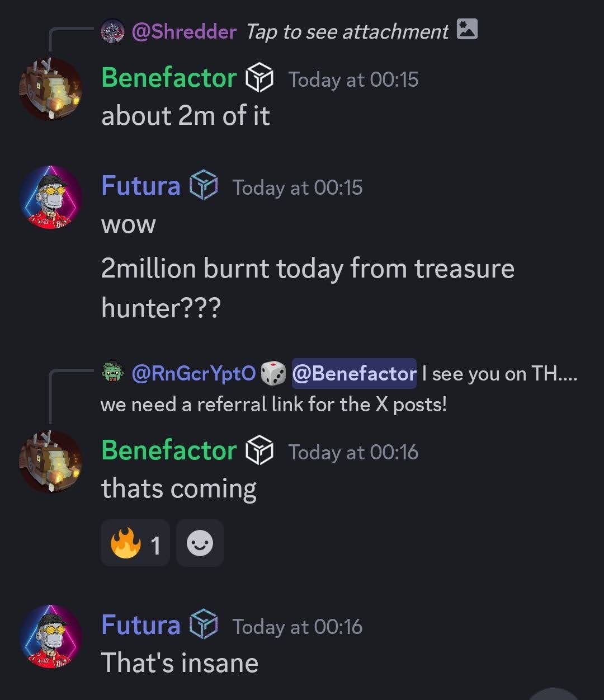Open Futura's avatar beside the "wow" message
The image size is (604, 700).
[50, 197]
